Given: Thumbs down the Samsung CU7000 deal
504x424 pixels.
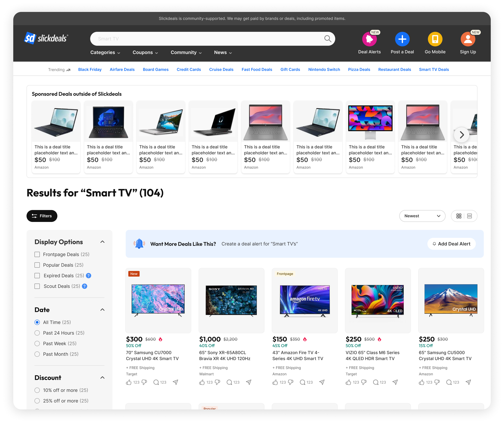Looking at the screenshot, I should pos(144,382).
